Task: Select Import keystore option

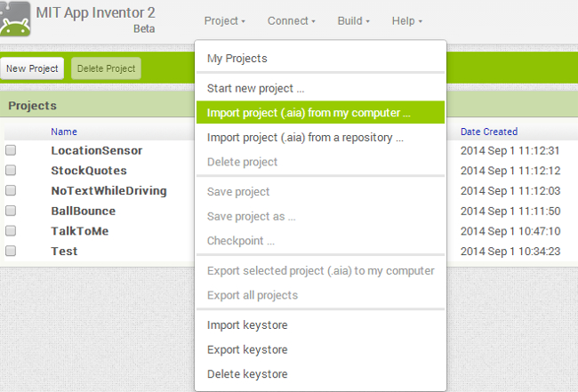Action: pos(247,324)
